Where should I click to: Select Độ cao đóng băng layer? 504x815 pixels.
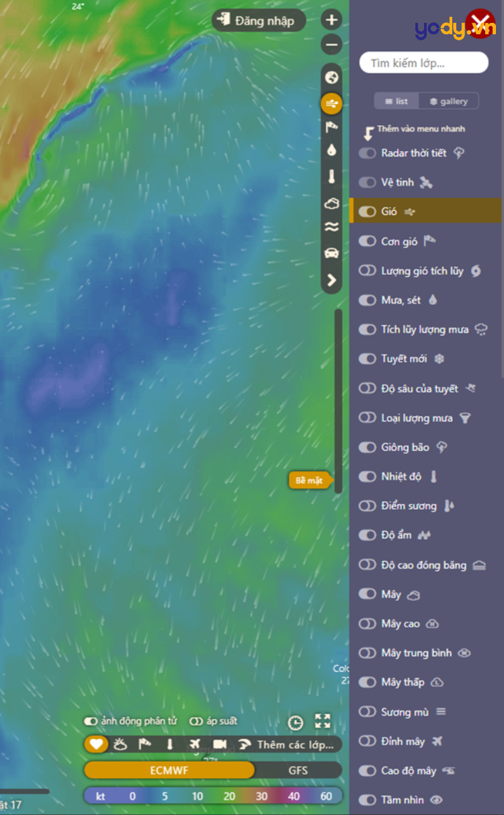[425, 565]
